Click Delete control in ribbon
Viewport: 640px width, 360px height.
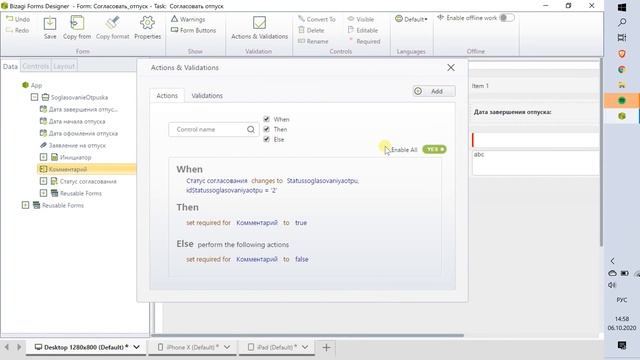pyautogui.click(x=311, y=30)
